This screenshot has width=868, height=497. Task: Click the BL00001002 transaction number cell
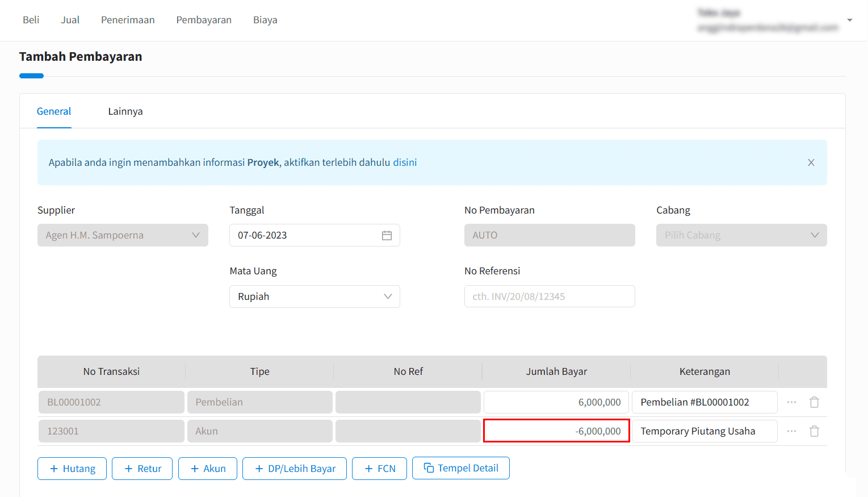pyautogui.click(x=111, y=402)
